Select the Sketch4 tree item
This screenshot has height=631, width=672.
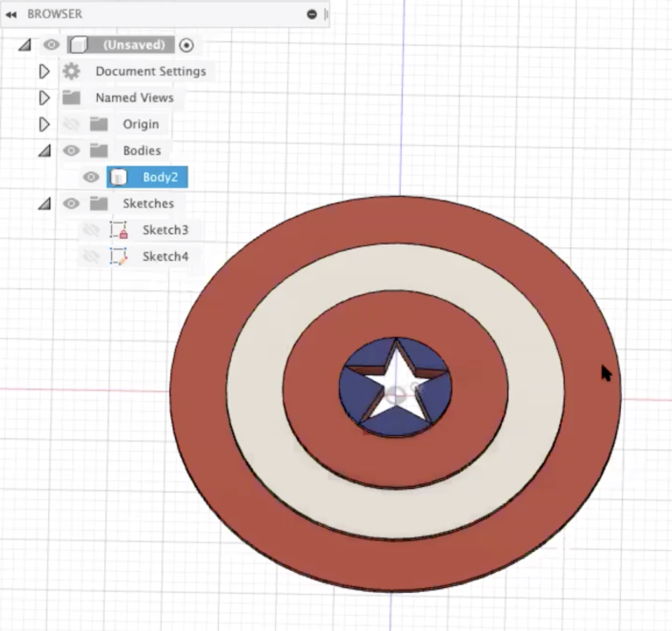[x=165, y=257]
